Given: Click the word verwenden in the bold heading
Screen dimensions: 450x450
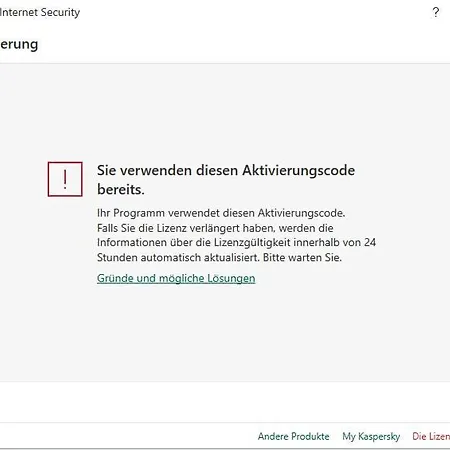Looking at the screenshot, I should coord(155,170).
